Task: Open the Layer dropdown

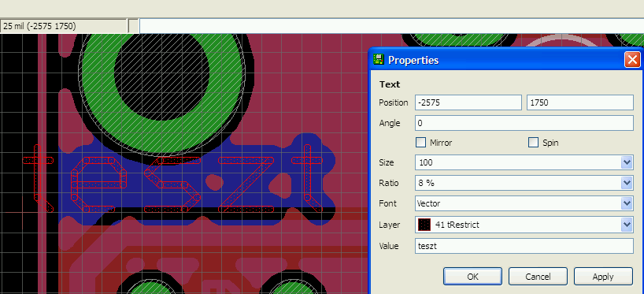Action: click(627, 225)
